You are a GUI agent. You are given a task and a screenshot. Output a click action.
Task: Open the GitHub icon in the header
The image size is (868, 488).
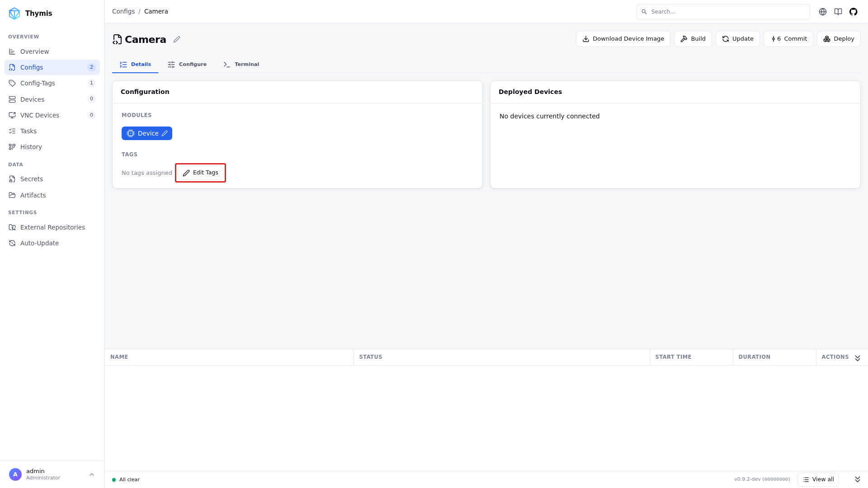[853, 12]
